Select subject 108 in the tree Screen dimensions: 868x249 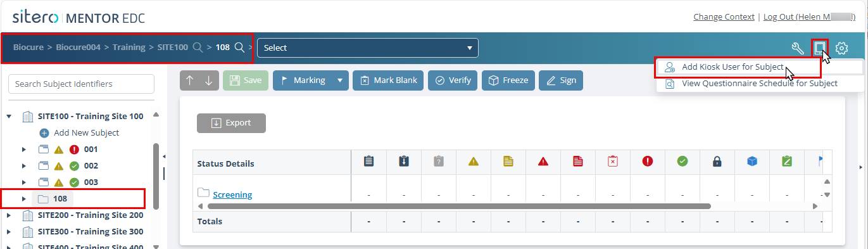point(61,199)
